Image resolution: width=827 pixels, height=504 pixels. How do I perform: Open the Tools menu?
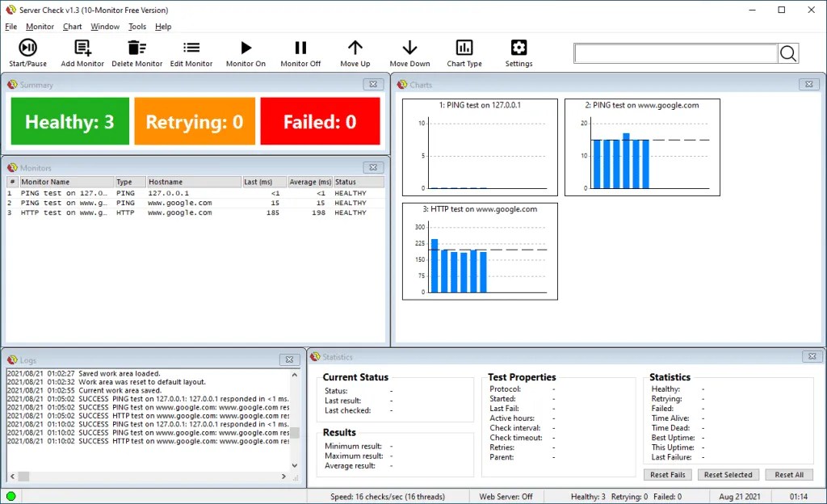pyautogui.click(x=137, y=27)
